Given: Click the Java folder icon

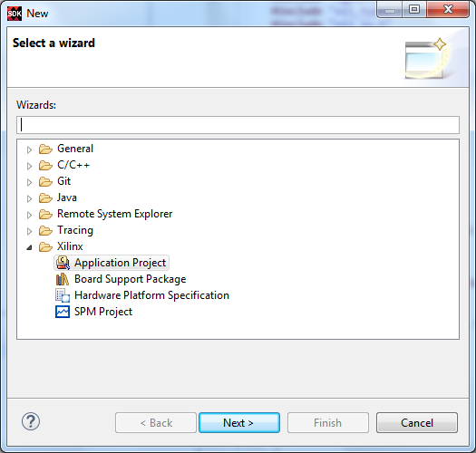Looking at the screenshot, I should coord(45,198).
